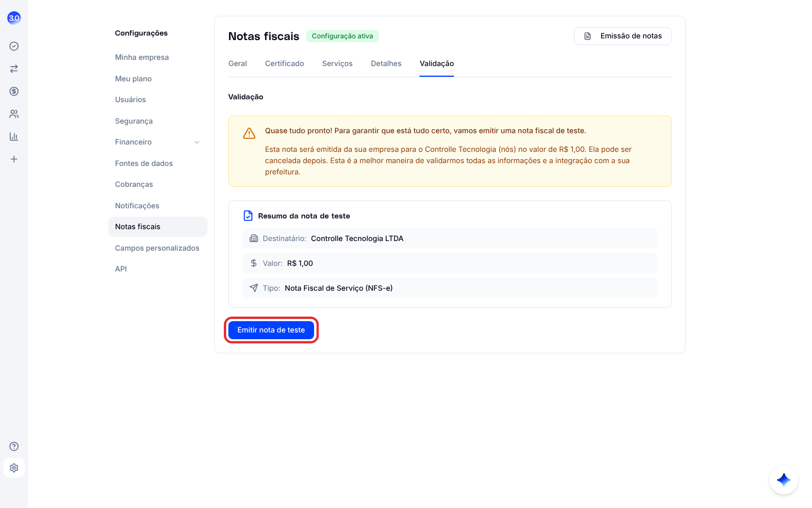Click the R$ 1,00 value text
This screenshot has height=508, width=812.
300,264
